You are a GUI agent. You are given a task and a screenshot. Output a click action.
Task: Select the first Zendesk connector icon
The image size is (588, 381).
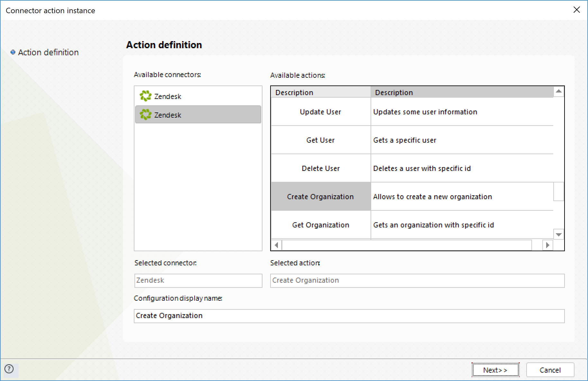145,96
